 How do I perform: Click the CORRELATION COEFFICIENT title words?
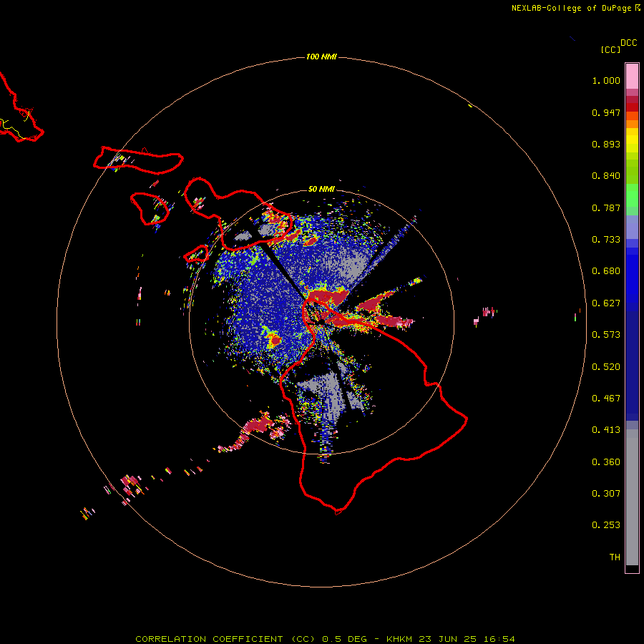[x=209, y=639]
